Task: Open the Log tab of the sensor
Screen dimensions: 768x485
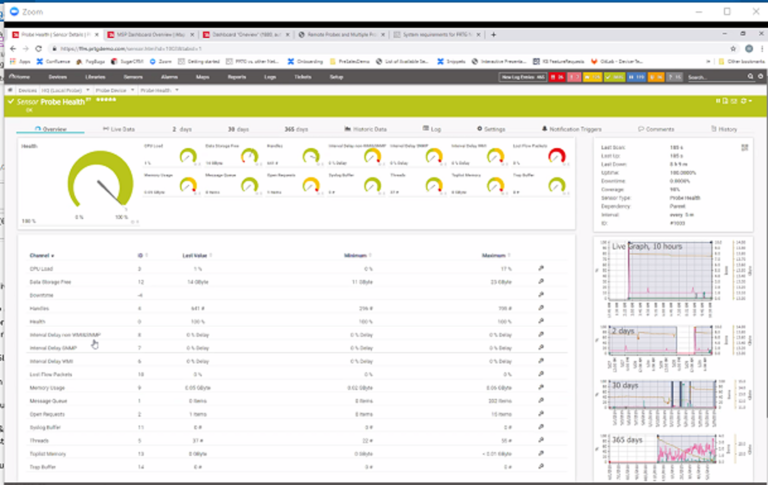Action: (432, 129)
